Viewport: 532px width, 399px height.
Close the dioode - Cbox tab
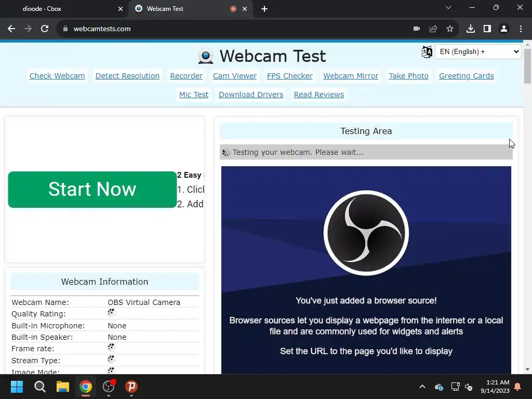click(x=121, y=9)
